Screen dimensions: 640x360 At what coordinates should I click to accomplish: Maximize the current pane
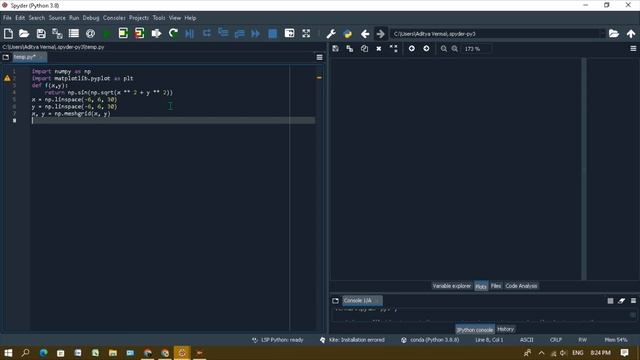(289, 33)
